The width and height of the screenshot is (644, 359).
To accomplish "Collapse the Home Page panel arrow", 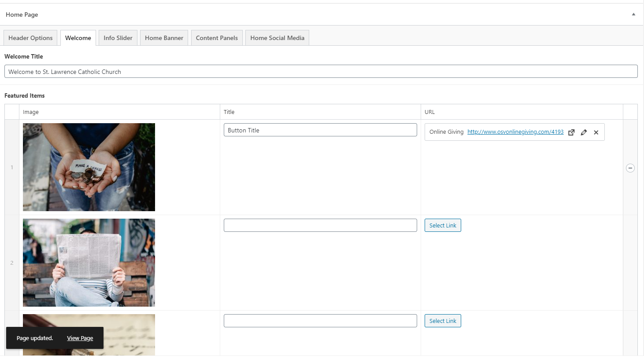I will coord(633,15).
